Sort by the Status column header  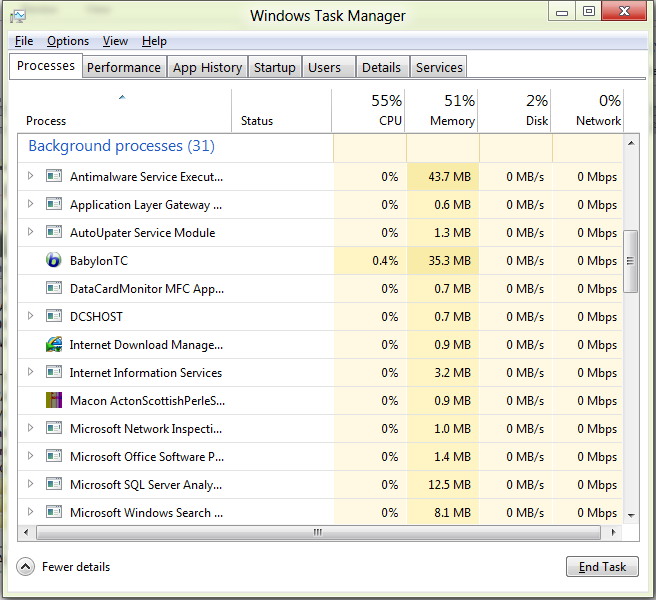pos(282,111)
